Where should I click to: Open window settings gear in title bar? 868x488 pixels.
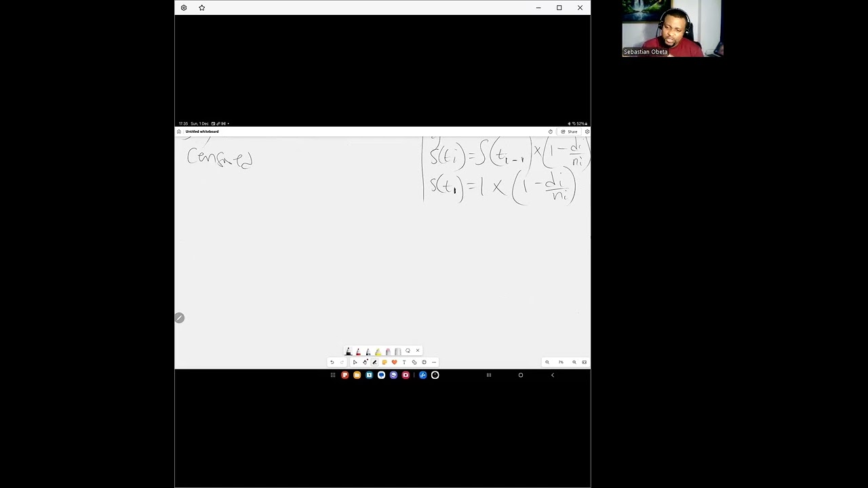point(184,7)
